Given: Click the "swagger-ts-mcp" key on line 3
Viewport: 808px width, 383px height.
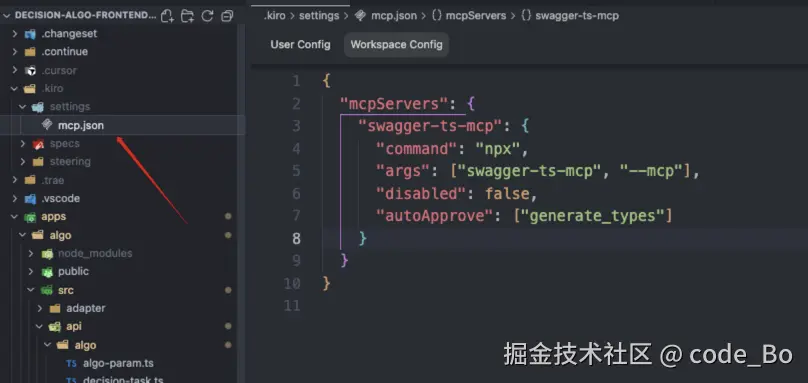Looking at the screenshot, I should tap(430, 126).
